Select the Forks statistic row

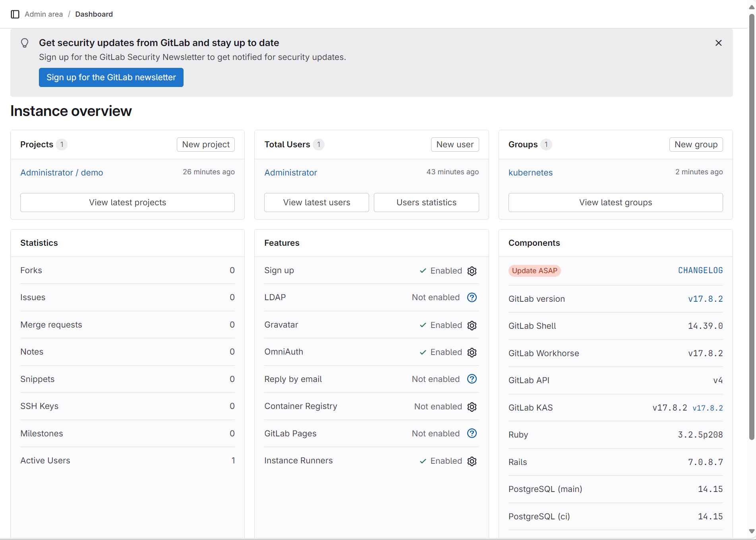pos(128,270)
